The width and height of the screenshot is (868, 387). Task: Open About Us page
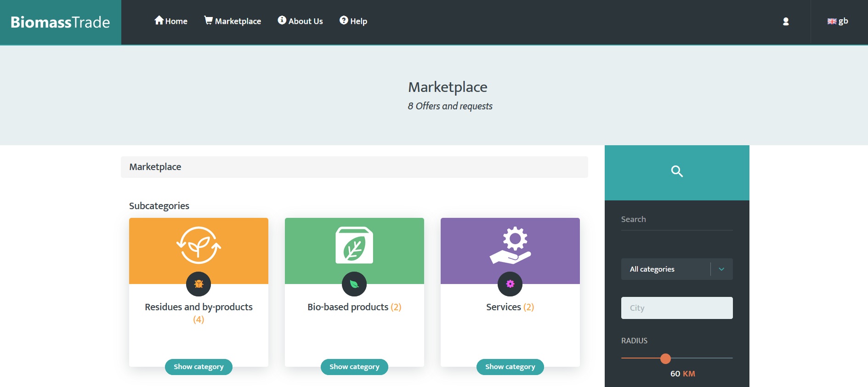(x=300, y=21)
